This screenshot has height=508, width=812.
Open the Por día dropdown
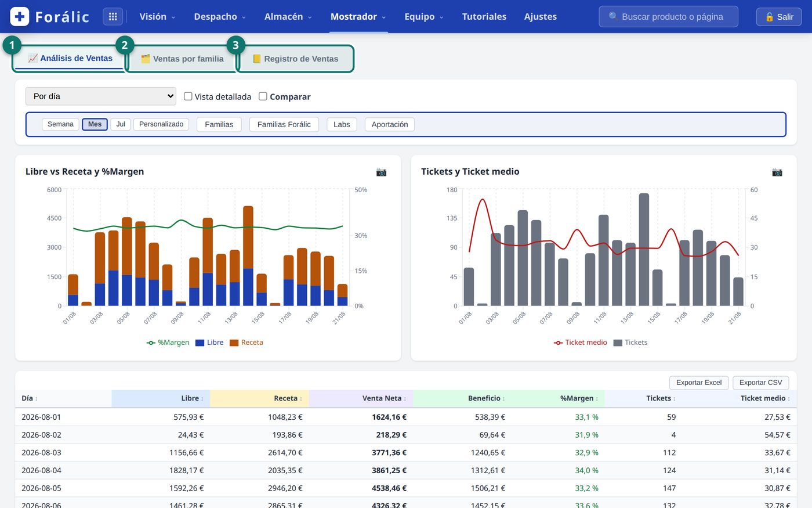point(101,96)
